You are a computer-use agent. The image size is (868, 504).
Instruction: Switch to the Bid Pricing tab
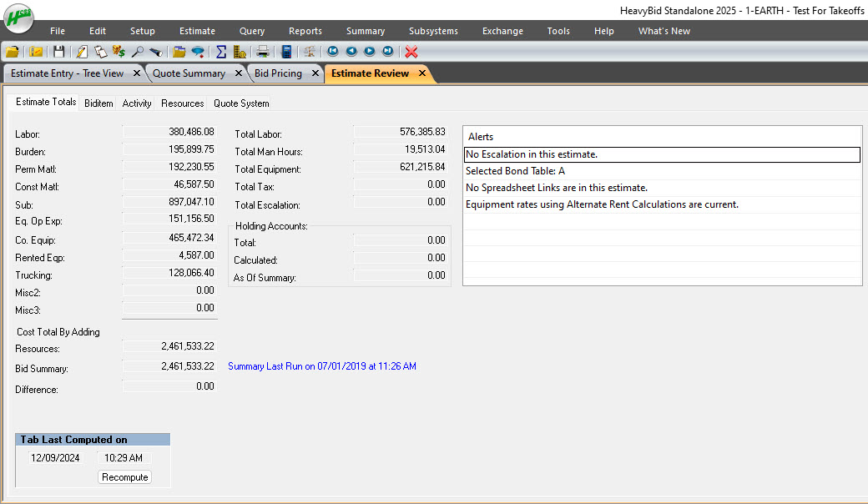[x=278, y=73]
